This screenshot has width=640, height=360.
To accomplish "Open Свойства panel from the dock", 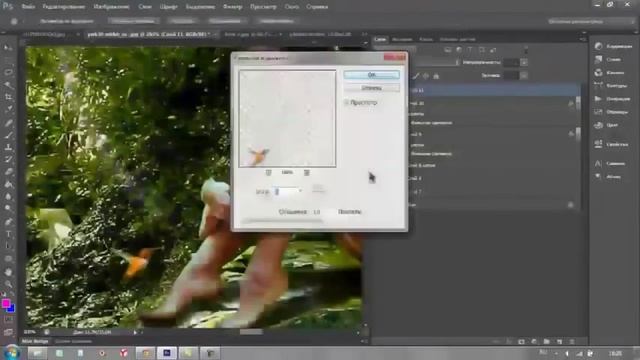I will (x=612, y=144).
